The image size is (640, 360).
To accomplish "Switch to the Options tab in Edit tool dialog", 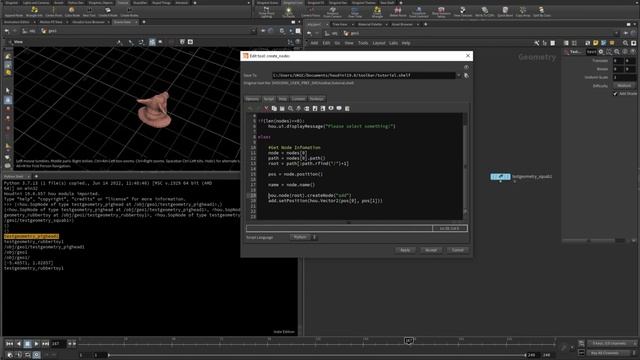I will pyautogui.click(x=252, y=99).
